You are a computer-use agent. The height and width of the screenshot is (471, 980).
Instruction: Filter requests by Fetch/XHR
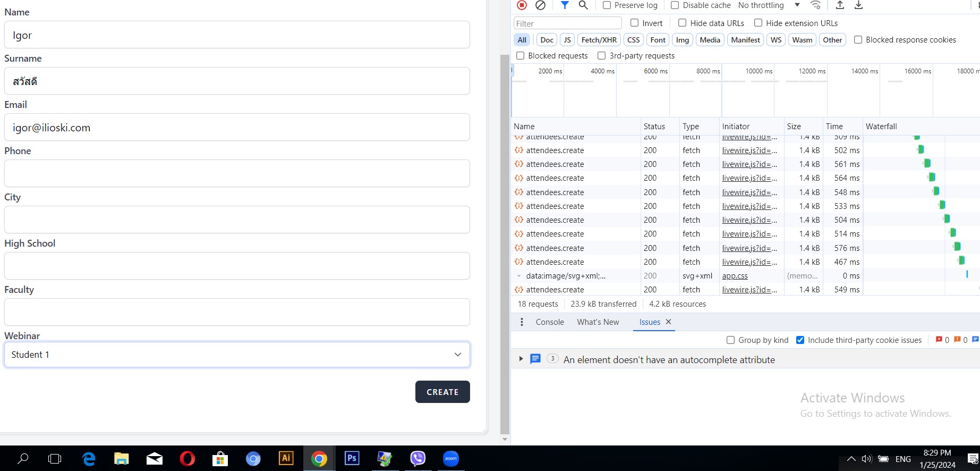[x=599, y=40]
